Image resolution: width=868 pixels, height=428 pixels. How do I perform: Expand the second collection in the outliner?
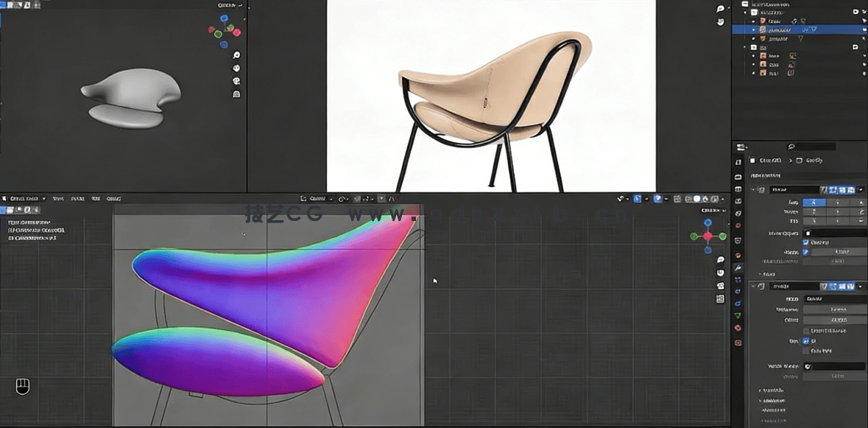tap(744, 47)
